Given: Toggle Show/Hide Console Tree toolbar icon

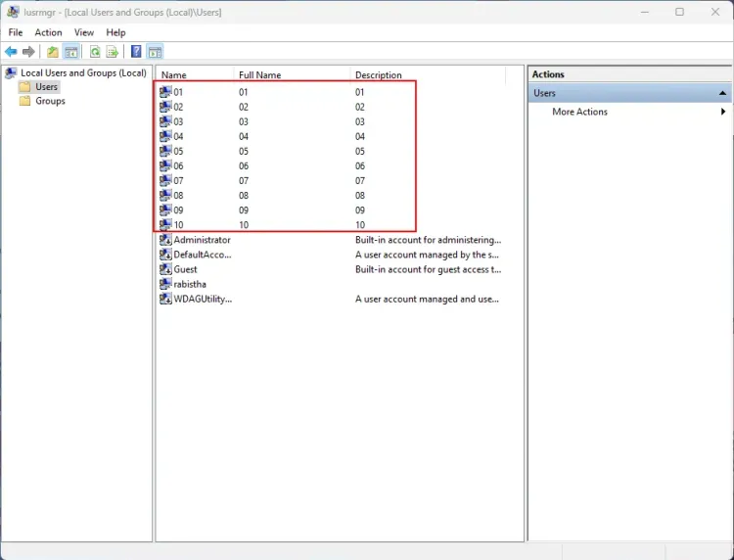Looking at the screenshot, I should tap(71, 52).
